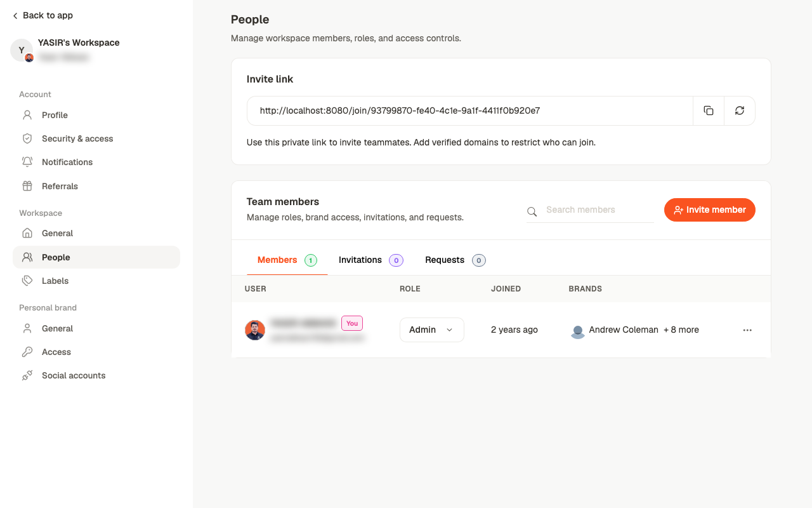812x508 pixels.
Task: Click the Social accounts plug icon
Action: (27, 375)
